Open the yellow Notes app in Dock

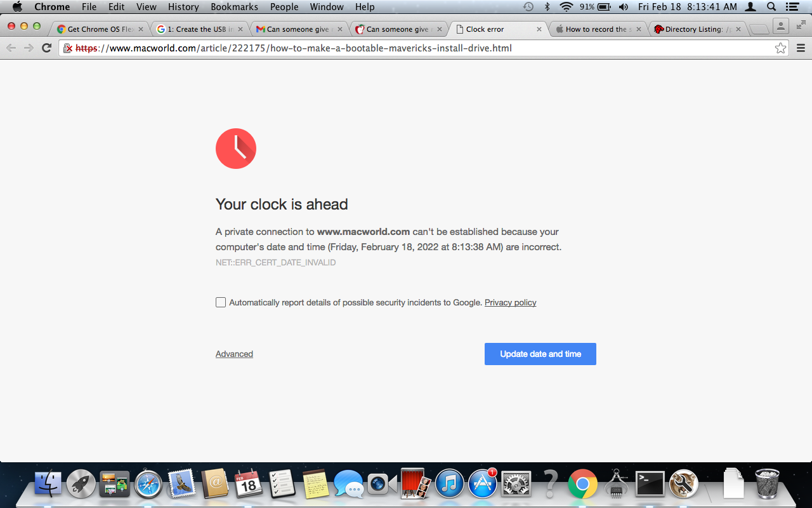[x=315, y=485]
